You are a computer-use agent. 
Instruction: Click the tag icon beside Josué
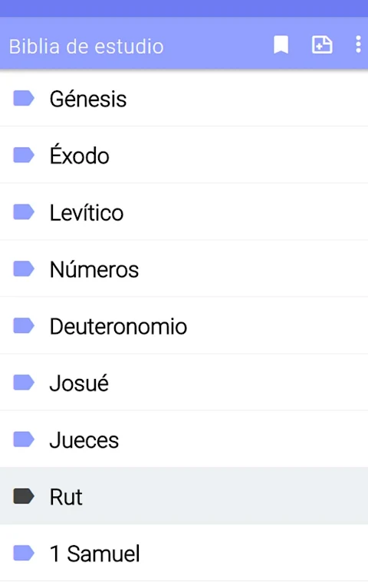(x=24, y=383)
